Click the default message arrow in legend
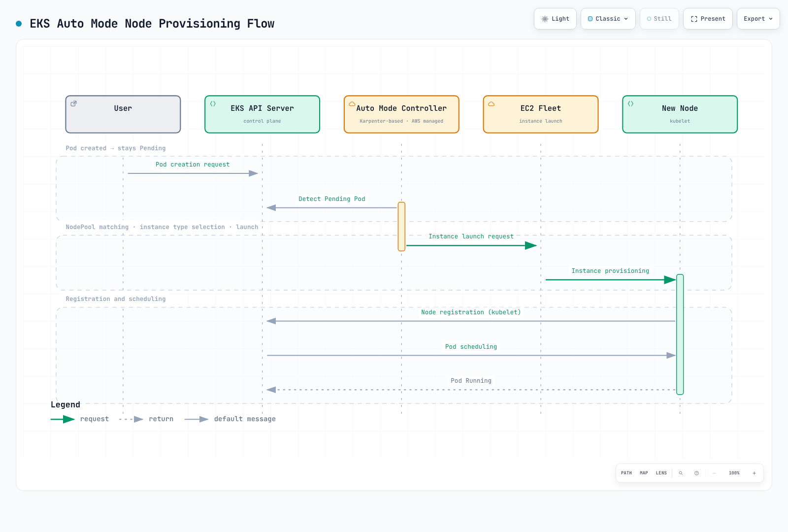Screen dimensions: 788x532 tap(197, 419)
